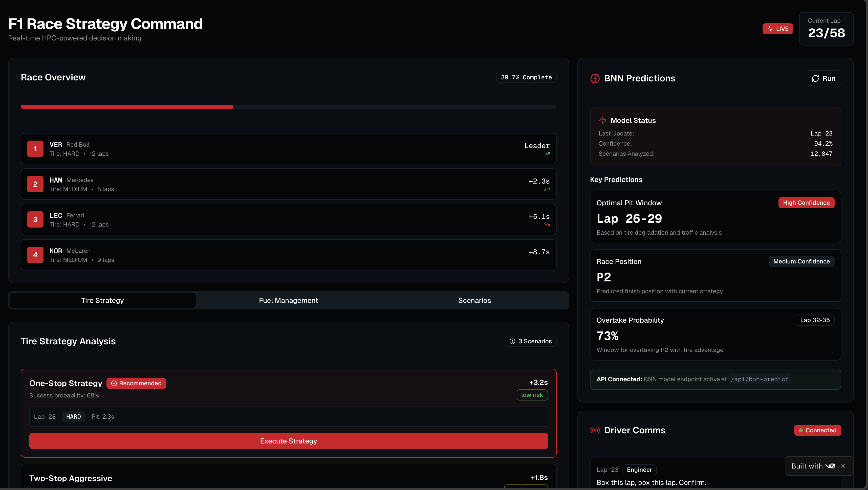Select the HAM Mercedes driver row
Viewport: 868px width, 490px height.
click(x=288, y=184)
